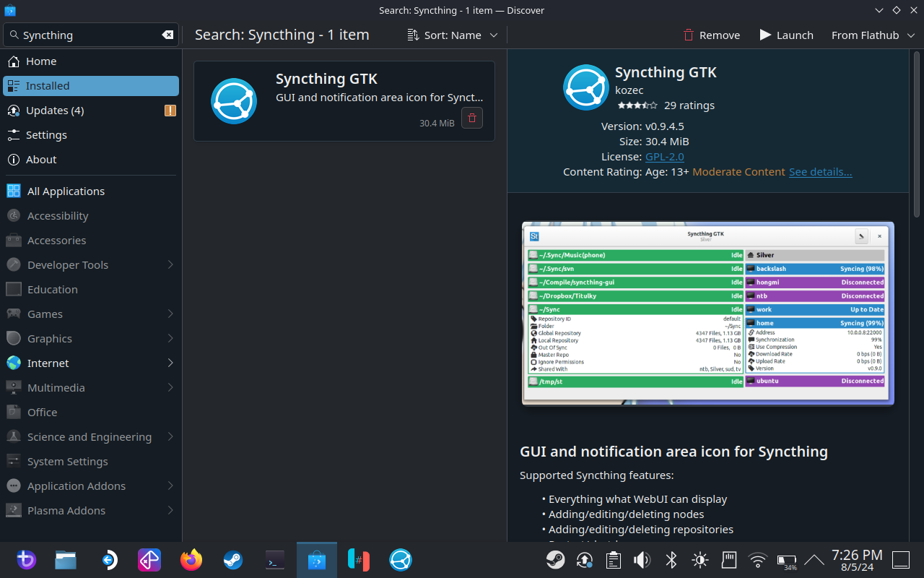Click the Remove button
Screen dimensions: 924x578
(x=712, y=35)
